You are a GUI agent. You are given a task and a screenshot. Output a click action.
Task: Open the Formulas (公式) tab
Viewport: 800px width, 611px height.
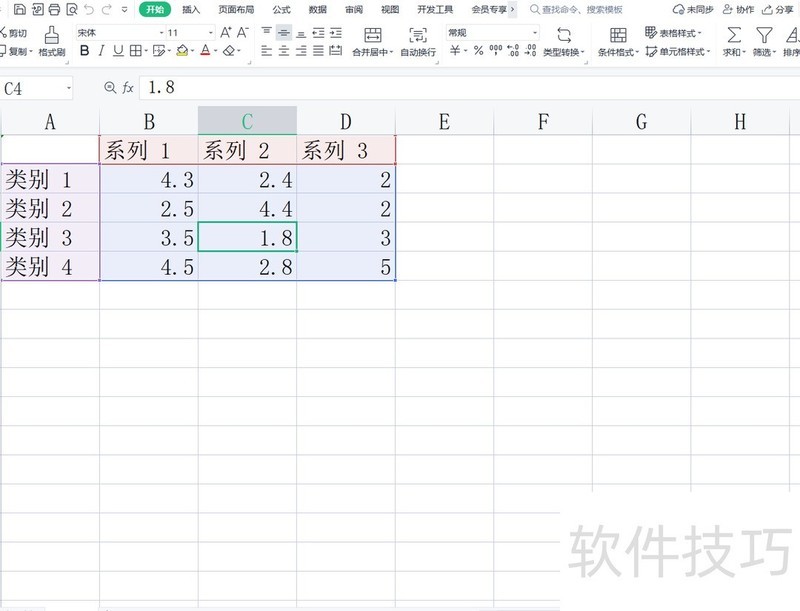click(x=282, y=9)
